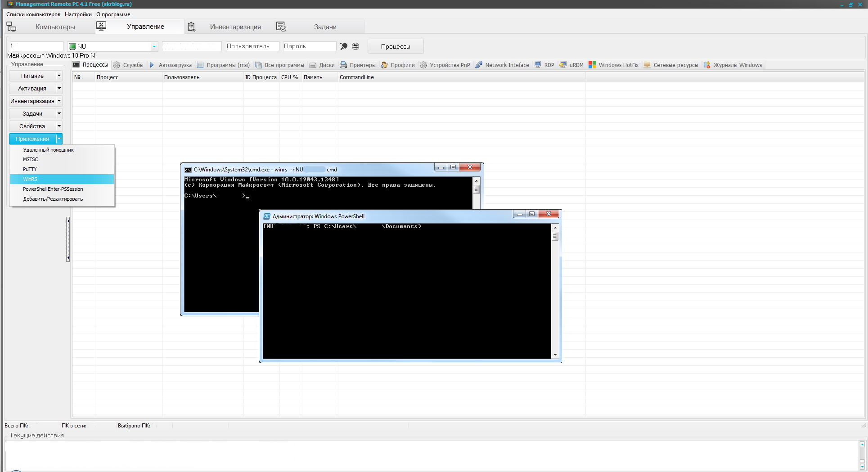Viewport: 868px width, 472px height.
Task: Click the Автозагрузка play-arrow icon
Action: click(152, 65)
